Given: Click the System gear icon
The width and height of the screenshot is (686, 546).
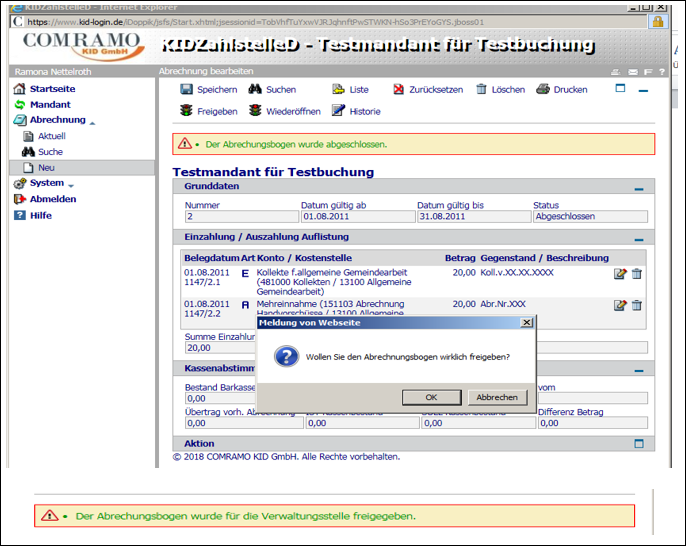Looking at the screenshot, I should pyautogui.click(x=20, y=183).
